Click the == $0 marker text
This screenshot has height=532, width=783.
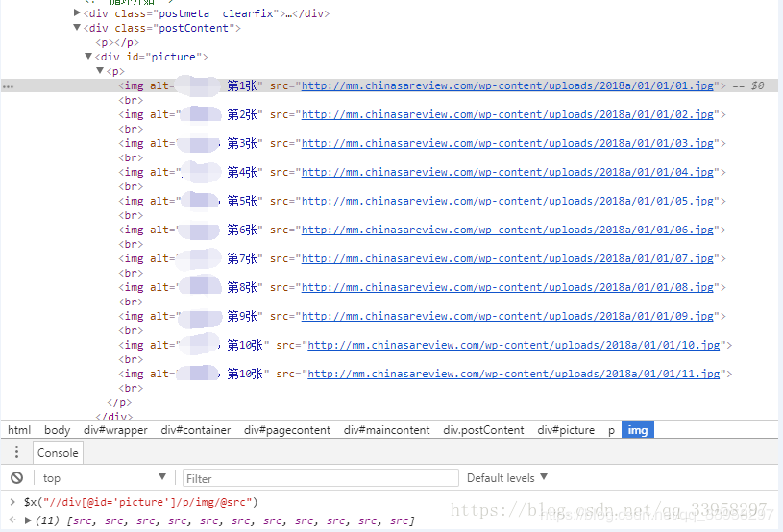point(748,85)
